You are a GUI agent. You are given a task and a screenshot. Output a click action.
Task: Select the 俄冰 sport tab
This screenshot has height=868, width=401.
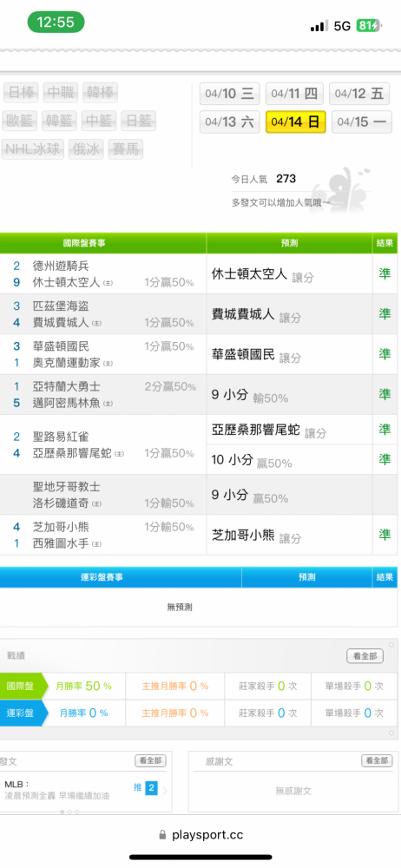click(x=86, y=149)
